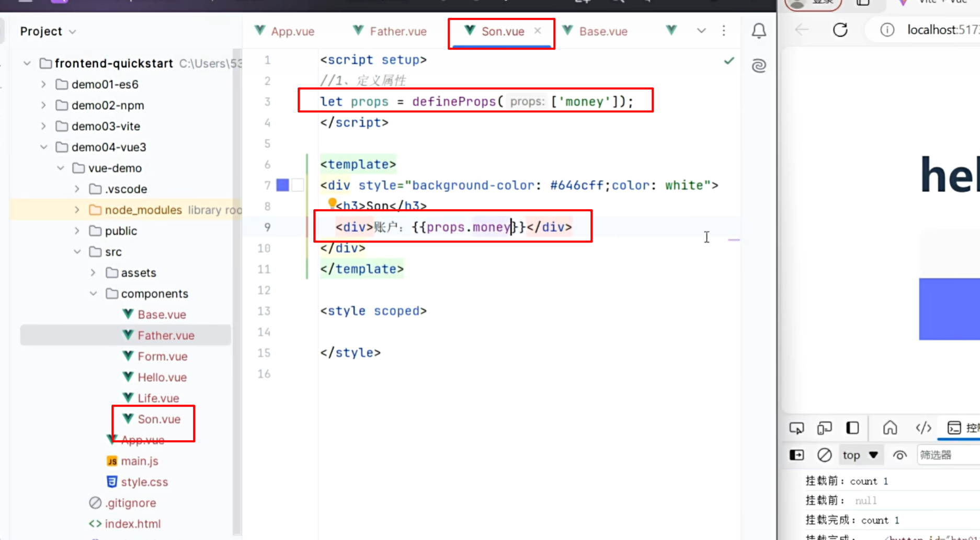The width and height of the screenshot is (980, 540).
Task: Open the AI assistant spiral icon
Action: coord(759,65)
